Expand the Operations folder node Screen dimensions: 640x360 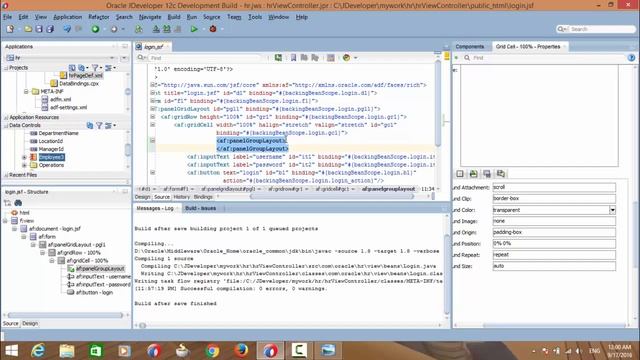[x=24, y=165]
